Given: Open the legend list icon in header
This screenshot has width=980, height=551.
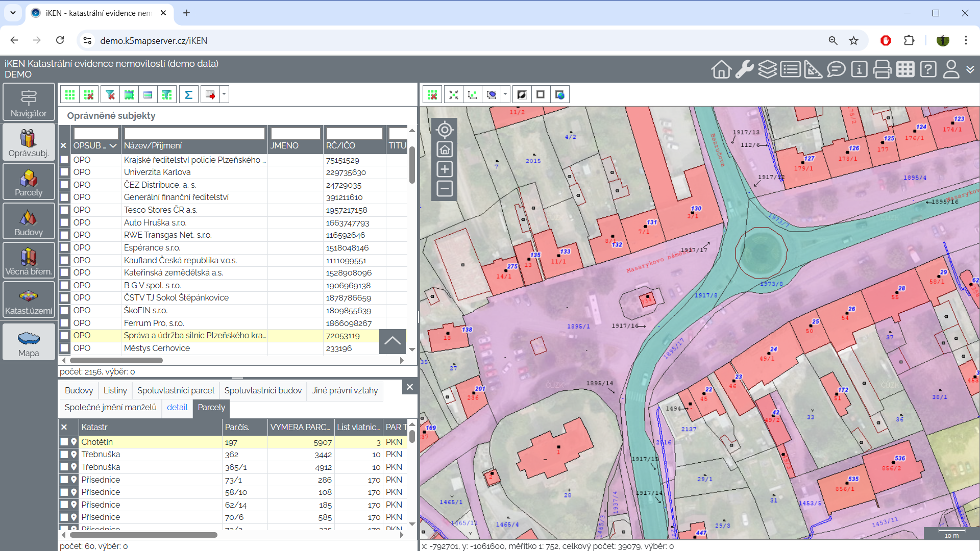Looking at the screenshot, I should [790, 69].
